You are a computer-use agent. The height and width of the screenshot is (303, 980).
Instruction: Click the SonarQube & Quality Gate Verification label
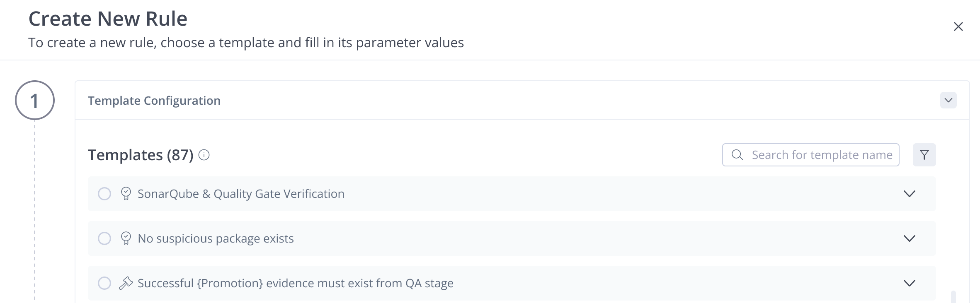coord(241,194)
